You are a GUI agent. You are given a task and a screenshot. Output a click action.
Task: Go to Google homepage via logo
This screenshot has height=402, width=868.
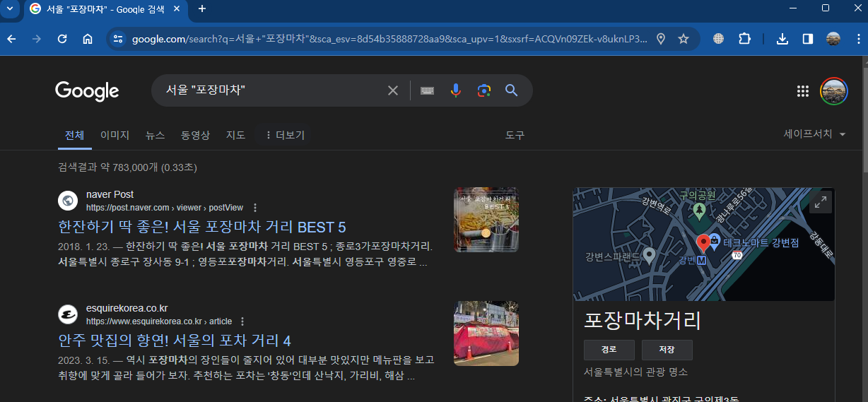pos(87,90)
